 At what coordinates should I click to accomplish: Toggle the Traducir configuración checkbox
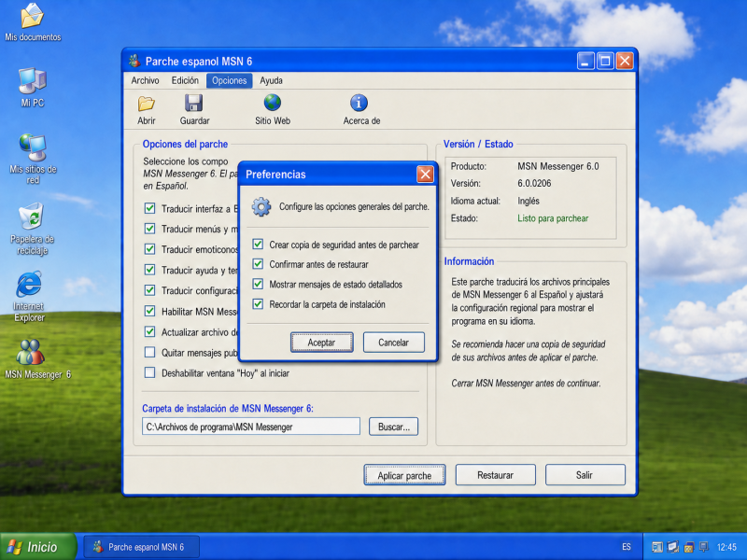pos(149,290)
